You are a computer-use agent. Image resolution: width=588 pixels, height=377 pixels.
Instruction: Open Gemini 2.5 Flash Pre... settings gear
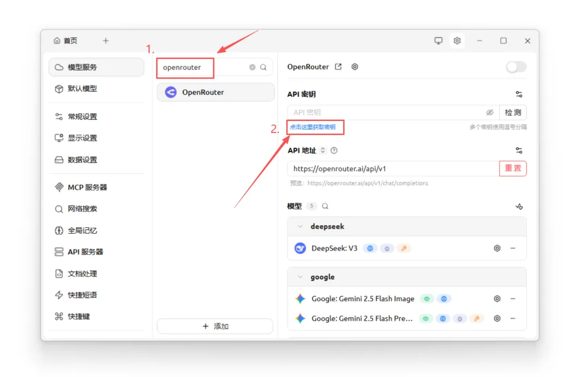click(497, 319)
